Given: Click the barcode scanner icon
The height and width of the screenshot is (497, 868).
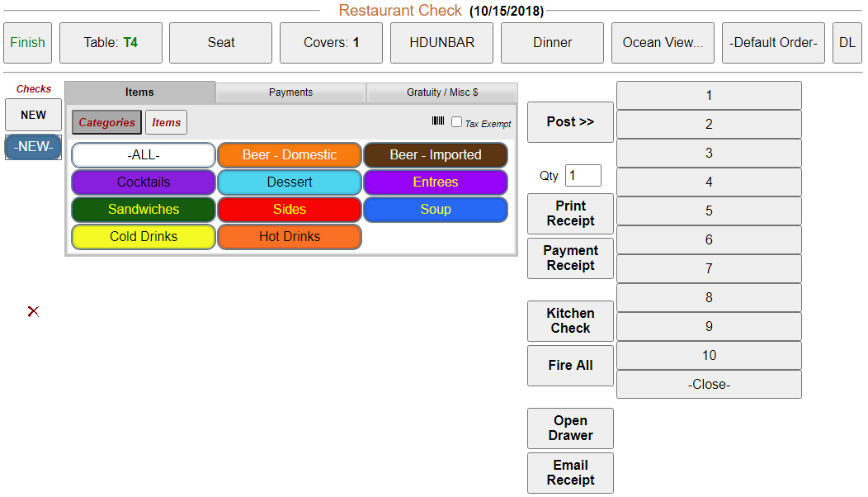Looking at the screenshot, I should [x=437, y=121].
